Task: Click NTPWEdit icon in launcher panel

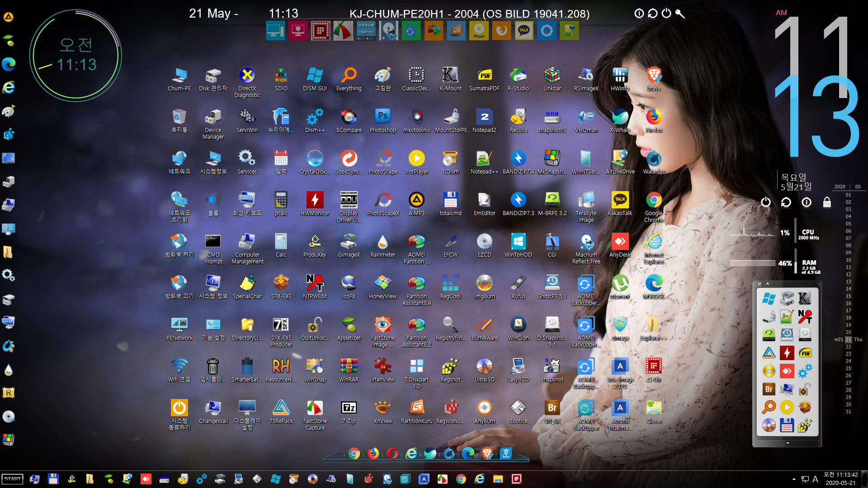Action: click(x=805, y=317)
